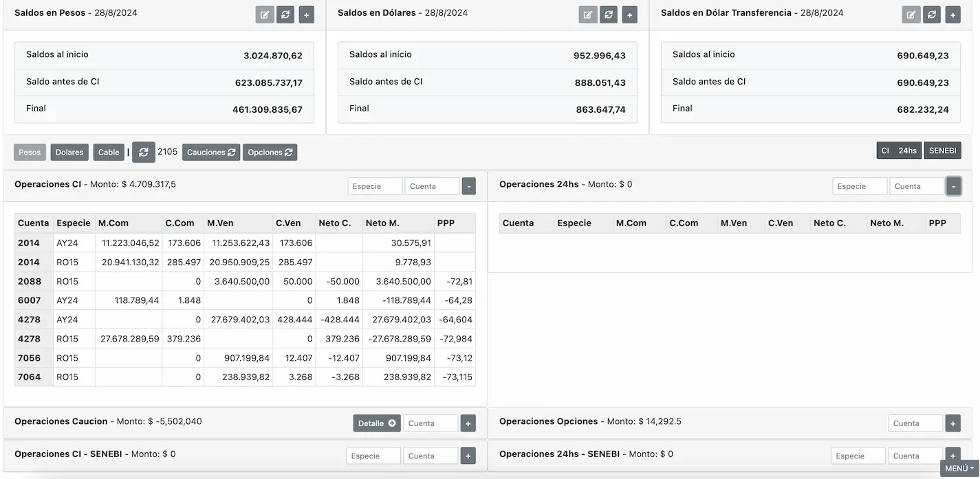Focus the Especie filter in Operaciones CI
The image size is (980, 479).
pos(375,186)
